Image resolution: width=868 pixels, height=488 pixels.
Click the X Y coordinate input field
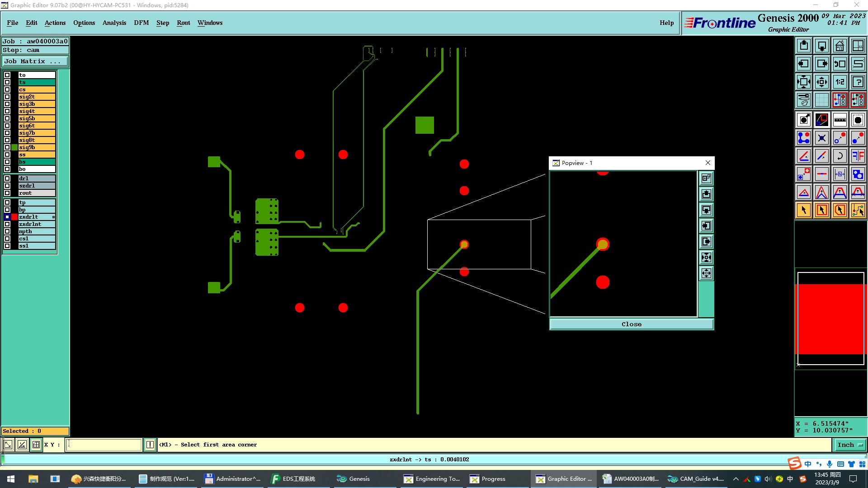point(104,445)
